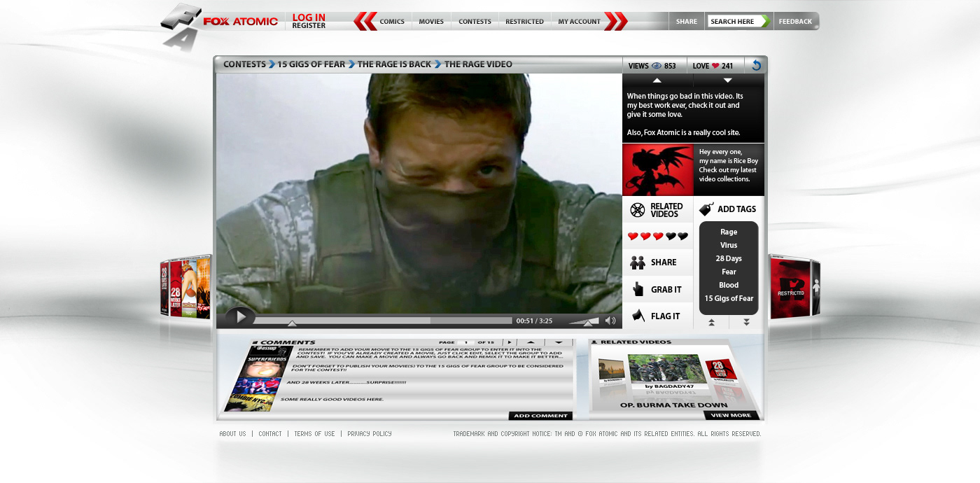Click the View More button
This screenshot has width=980, height=483.
coord(731,415)
